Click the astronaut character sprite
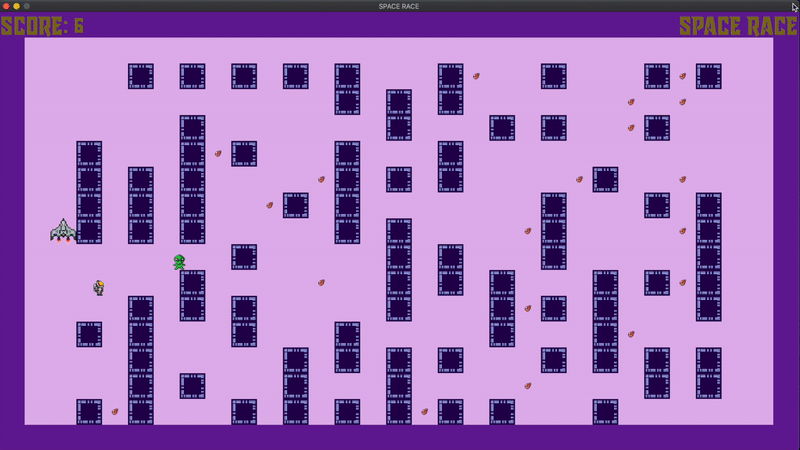Screen dimensions: 800x450 point(99,288)
